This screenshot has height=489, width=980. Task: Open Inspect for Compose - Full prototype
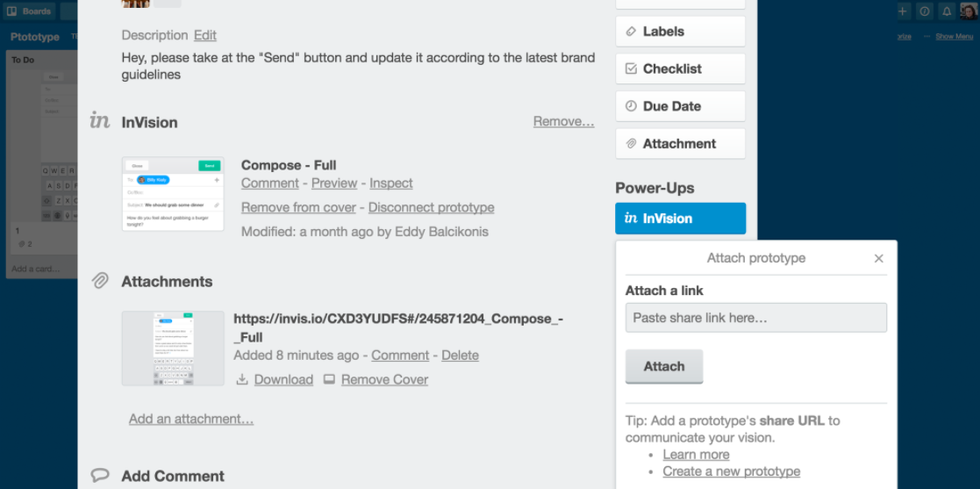click(391, 183)
